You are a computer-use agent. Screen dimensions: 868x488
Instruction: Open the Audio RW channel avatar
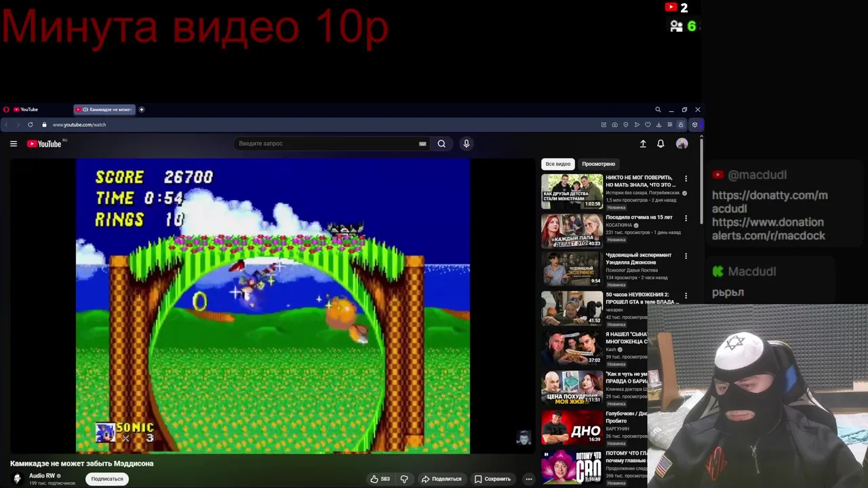[18, 479]
